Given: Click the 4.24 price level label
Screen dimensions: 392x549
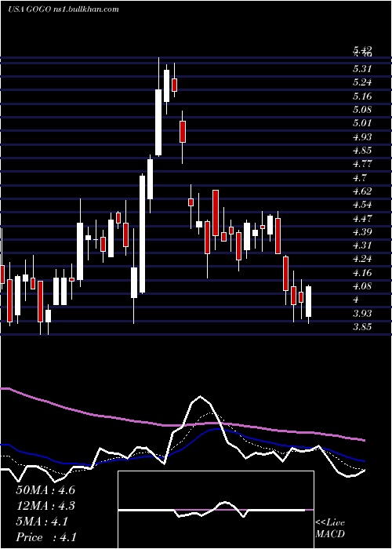Looking at the screenshot, I should pyautogui.click(x=362, y=259).
